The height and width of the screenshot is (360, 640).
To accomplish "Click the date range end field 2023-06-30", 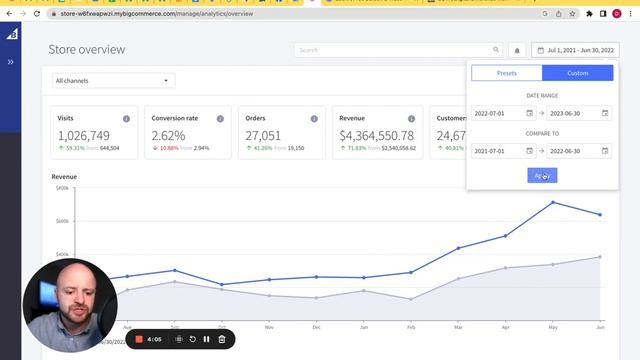I will (579, 113).
